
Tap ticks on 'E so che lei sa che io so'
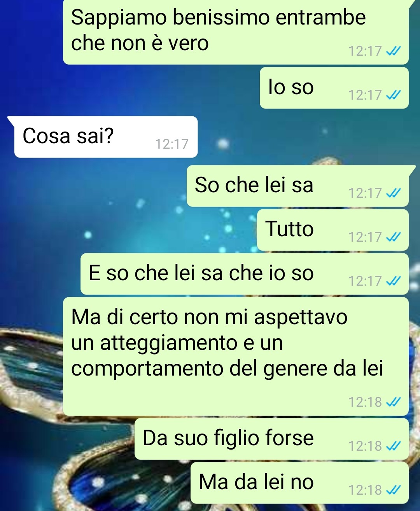pyautogui.click(x=393, y=281)
